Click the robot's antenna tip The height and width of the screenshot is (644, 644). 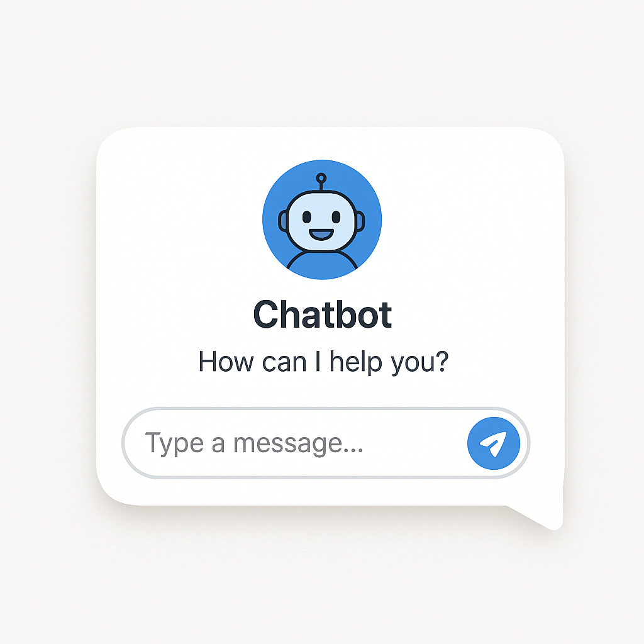click(x=321, y=179)
